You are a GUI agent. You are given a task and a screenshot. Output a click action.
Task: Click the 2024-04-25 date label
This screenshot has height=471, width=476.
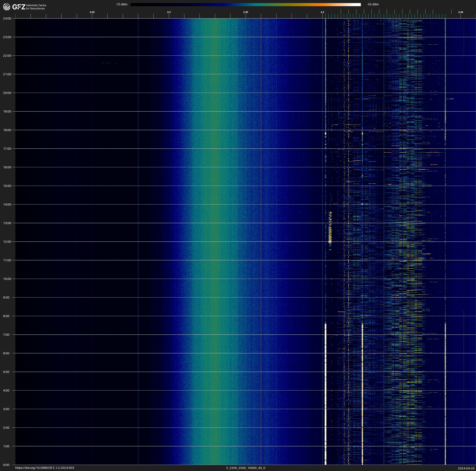click(x=466, y=468)
